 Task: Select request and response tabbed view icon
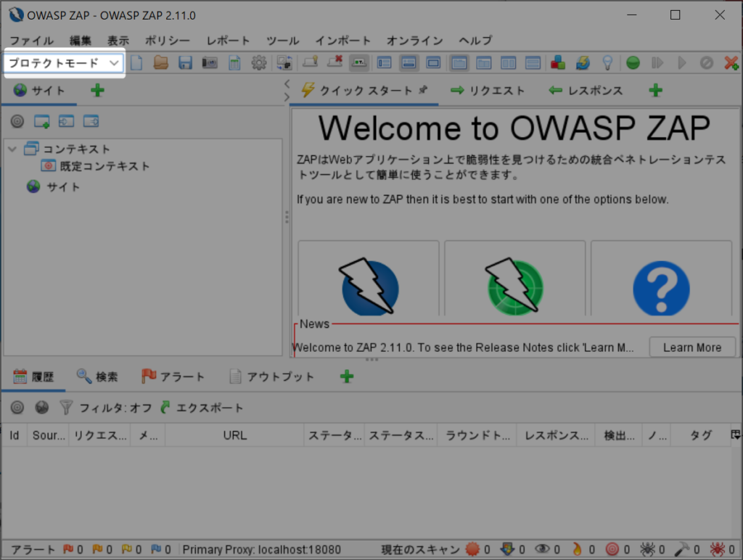click(x=459, y=63)
